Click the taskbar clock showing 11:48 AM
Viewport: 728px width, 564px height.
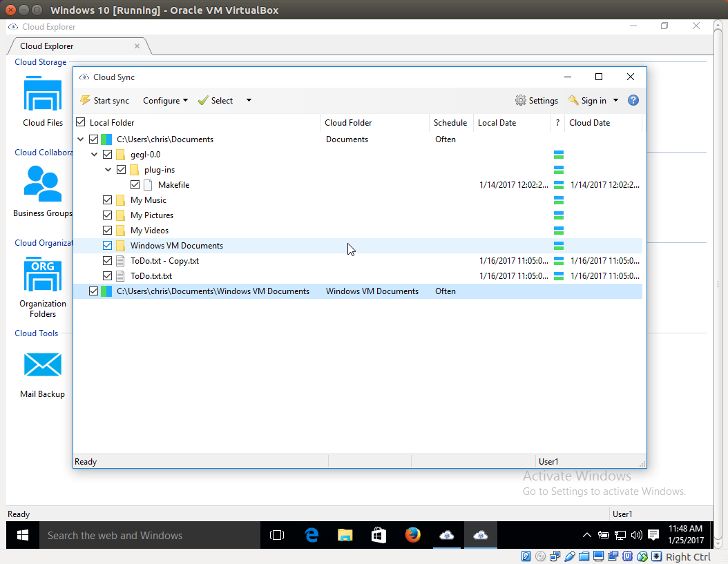point(686,534)
